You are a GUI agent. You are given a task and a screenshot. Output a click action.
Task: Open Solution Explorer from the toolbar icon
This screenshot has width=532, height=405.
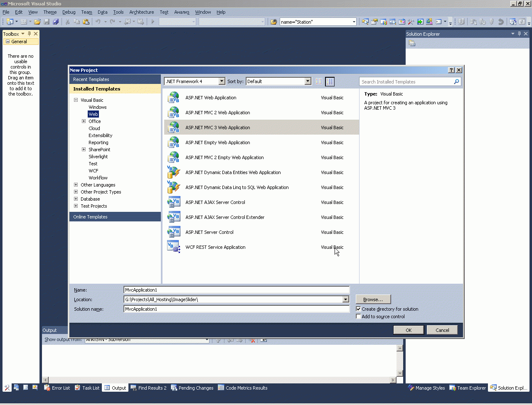coord(365,22)
